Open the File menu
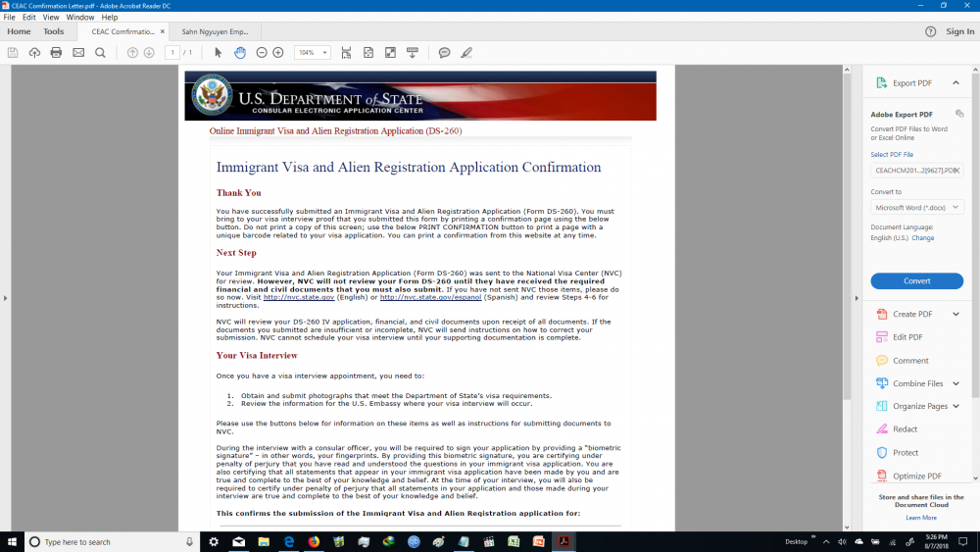 click(x=10, y=17)
